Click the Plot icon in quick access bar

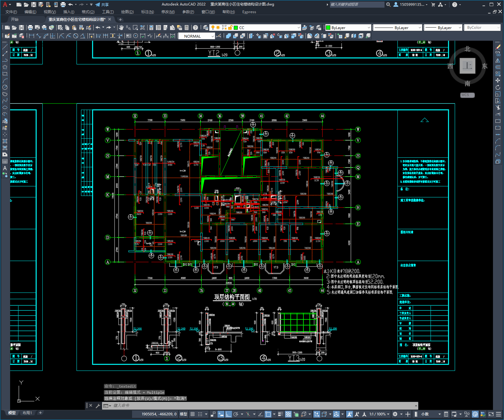point(63,5)
